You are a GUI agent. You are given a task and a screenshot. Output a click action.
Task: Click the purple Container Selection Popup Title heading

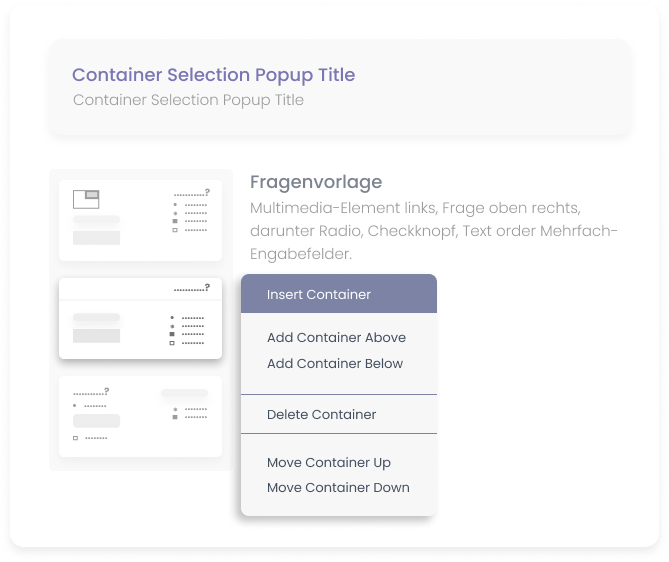[x=213, y=75]
